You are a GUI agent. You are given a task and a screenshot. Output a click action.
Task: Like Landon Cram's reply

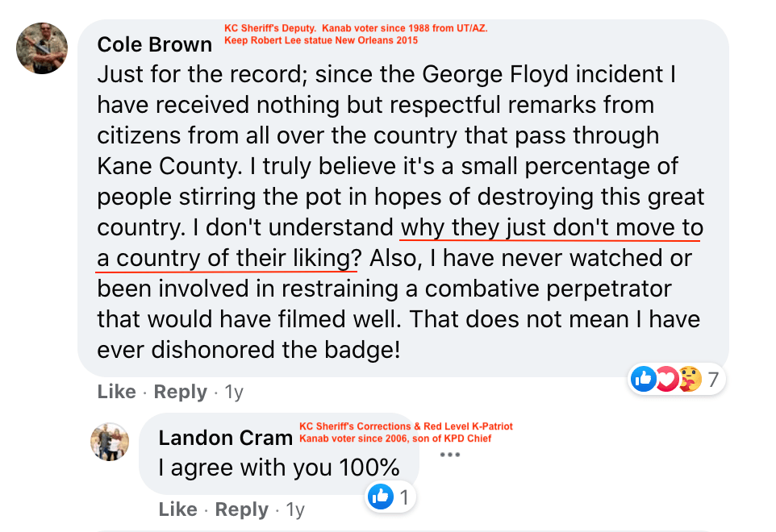177,509
